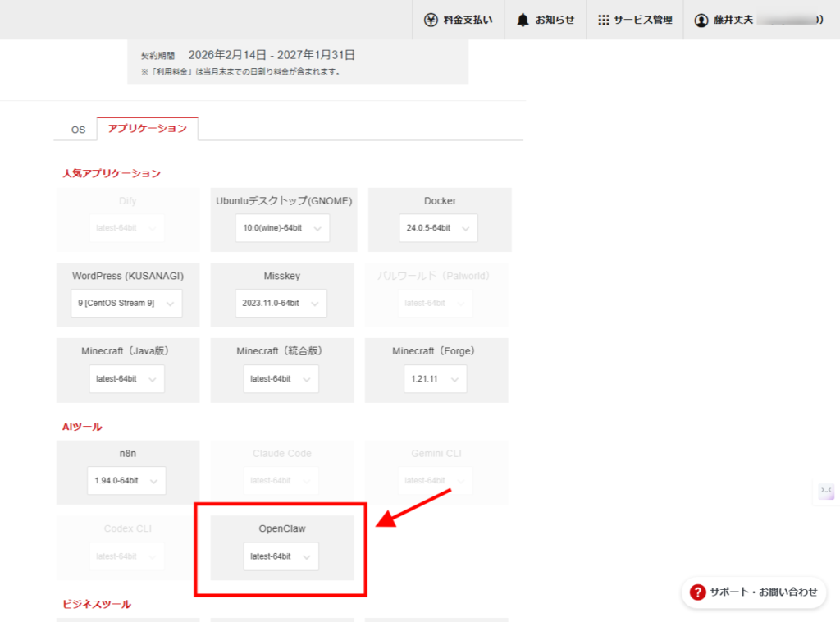
Task: Click the お知らせ notification bell icon
Action: tap(523, 20)
